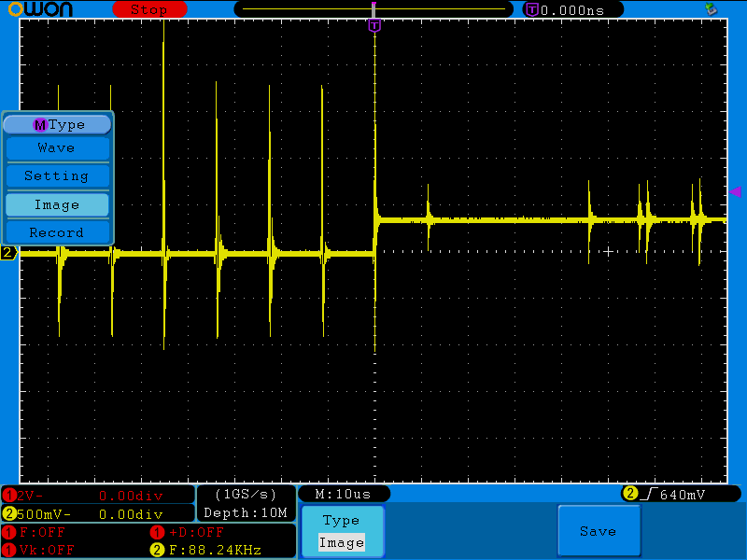The image size is (747, 560).
Task: Click the channel 2 trigger 640mV readout
Action: (x=677, y=494)
